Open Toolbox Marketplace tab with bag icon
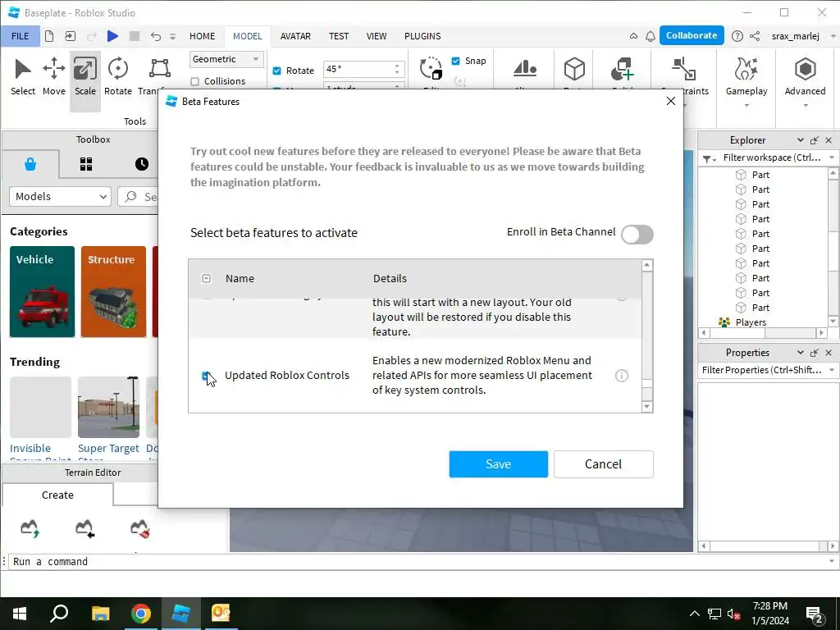This screenshot has height=630, width=840. (30, 164)
